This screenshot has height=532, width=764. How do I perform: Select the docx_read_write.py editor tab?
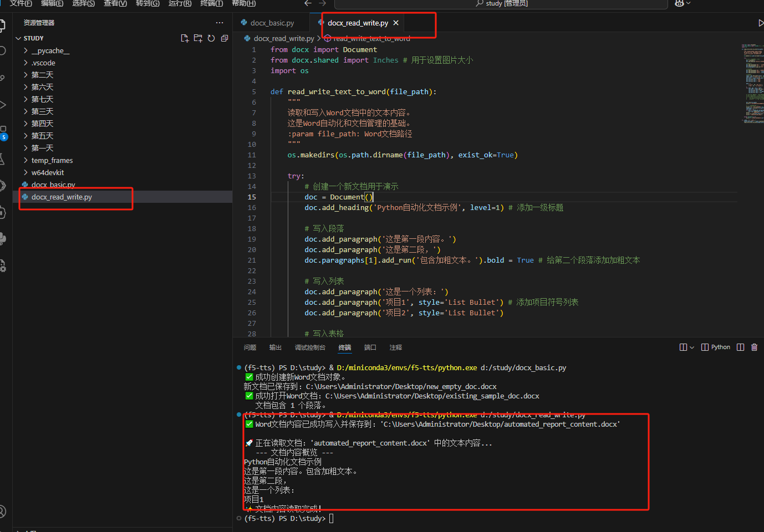pos(358,23)
